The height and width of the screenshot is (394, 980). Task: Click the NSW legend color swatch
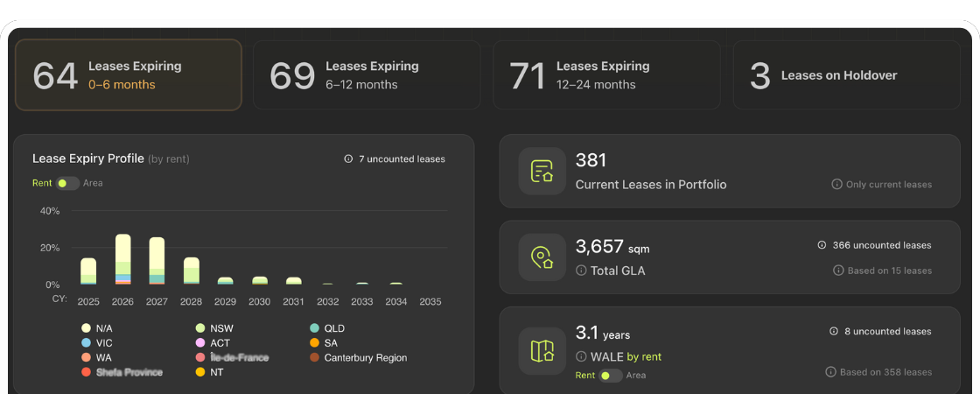click(x=200, y=328)
